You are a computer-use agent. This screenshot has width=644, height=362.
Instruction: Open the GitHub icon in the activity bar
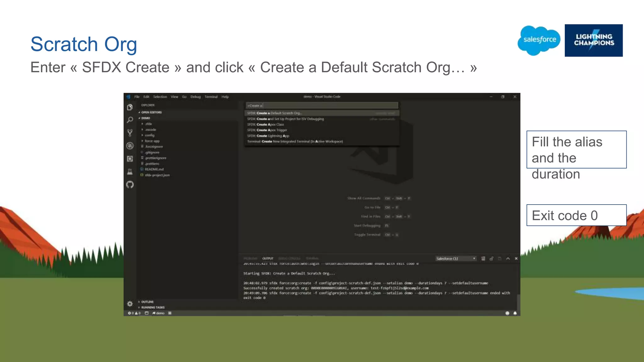(x=130, y=185)
